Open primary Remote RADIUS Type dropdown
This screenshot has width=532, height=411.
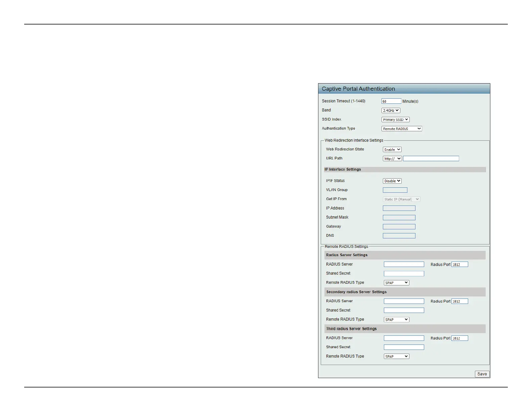pyautogui.click(x=396, y=283)
